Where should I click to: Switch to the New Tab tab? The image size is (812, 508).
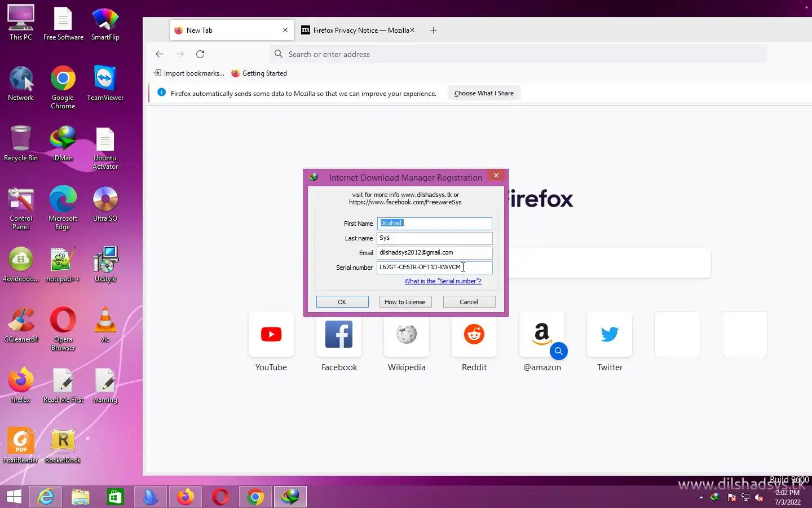pyautogui.click(x=231, y=30)
